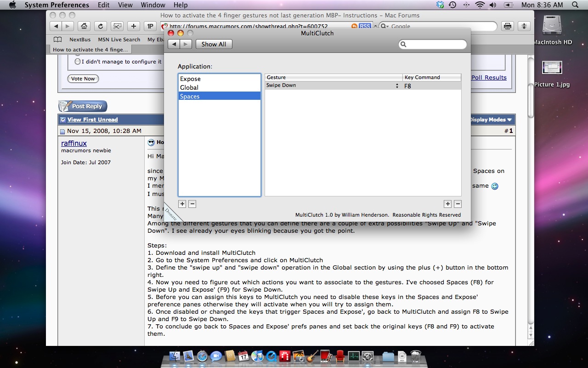The height and width of the screenshot is (368, 588).
Task: Open the Wi-Fi AirPort menu
Action: tap(480, 5)
